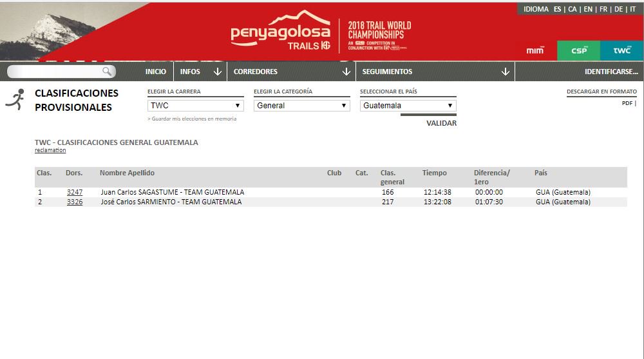Click time 13:22:08
This screenshot has width=644, height=359.
[x=437, y=202]
